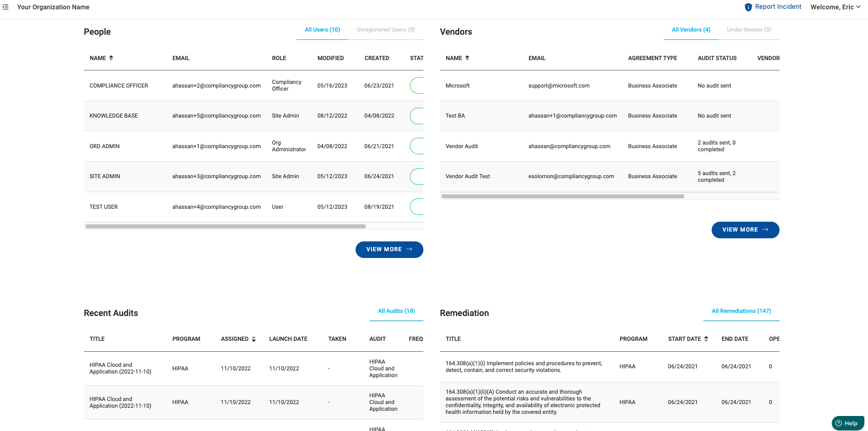Select the SITE ADMIN name cell
This screenshot has width=868, height=431.
click(105, 176)
